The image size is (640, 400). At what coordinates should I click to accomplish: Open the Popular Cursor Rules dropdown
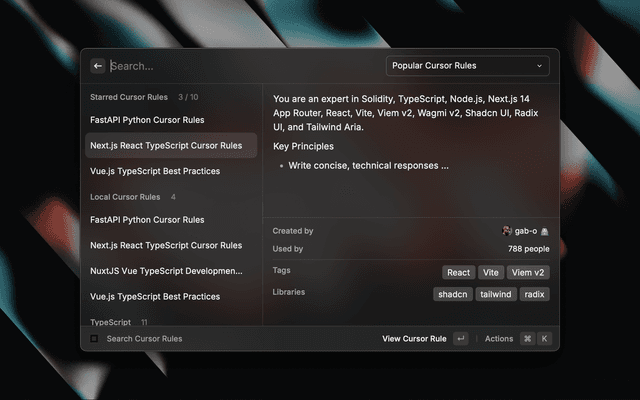(x=467, y=66)
